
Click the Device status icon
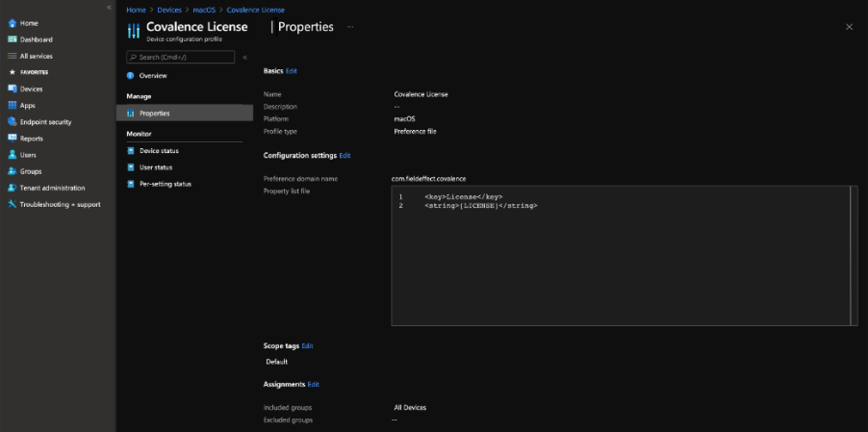click(131, 150)
